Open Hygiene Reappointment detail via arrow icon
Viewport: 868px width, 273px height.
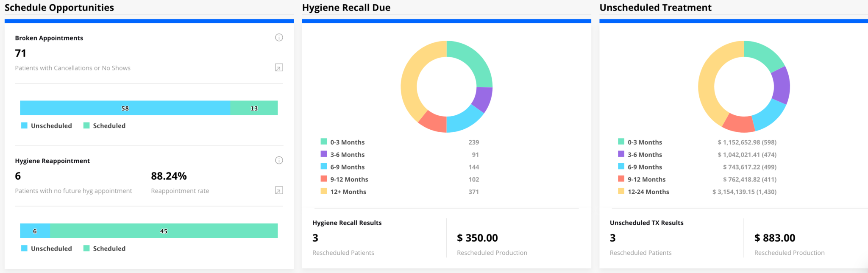coord(279,190)
